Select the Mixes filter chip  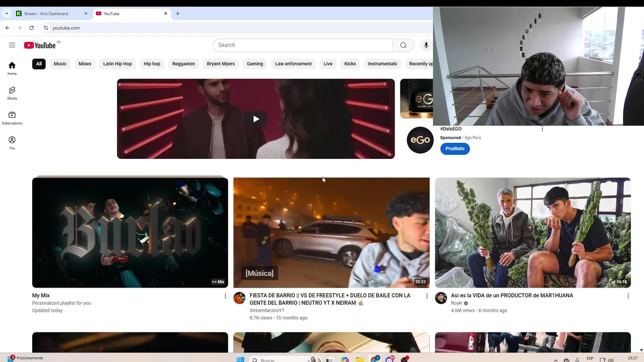pos(85,64)
